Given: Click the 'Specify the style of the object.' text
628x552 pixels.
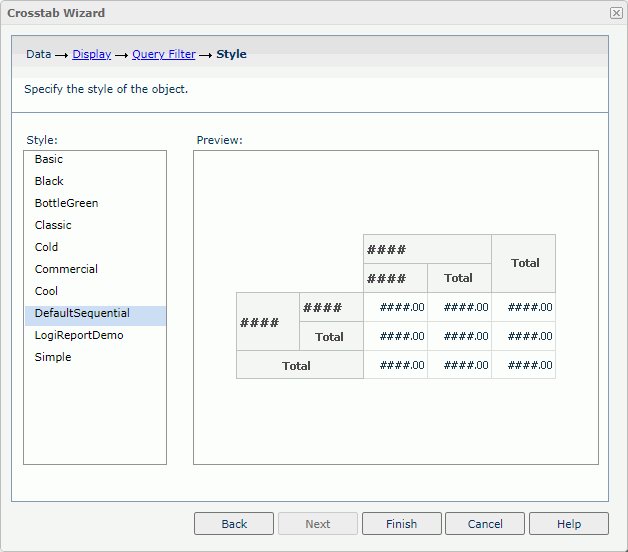Looking at the screenshot, I should [x=106, y=89].
